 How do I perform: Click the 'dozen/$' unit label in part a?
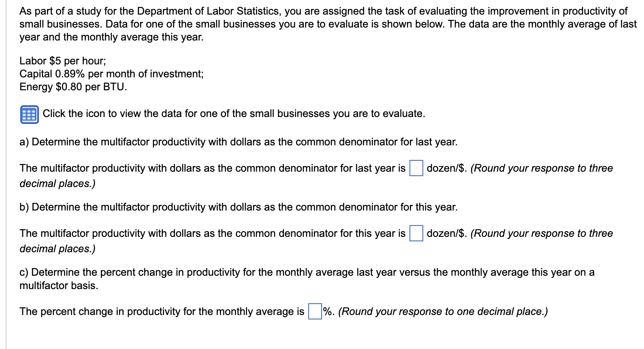[444, 168]
